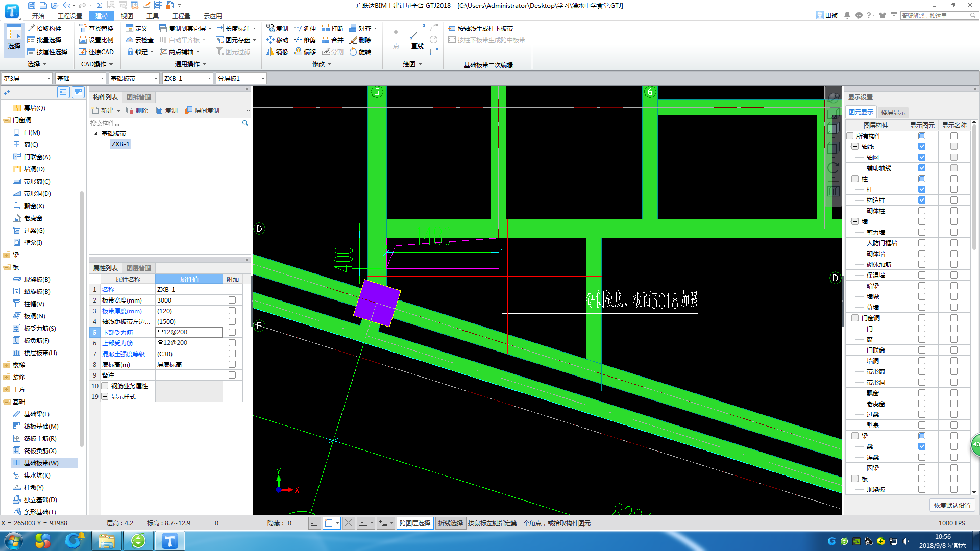Screen dimensions: 980x551
Task: Select ZXB-1 in component list
Action: pyautogui.click(x=120, y=144)
